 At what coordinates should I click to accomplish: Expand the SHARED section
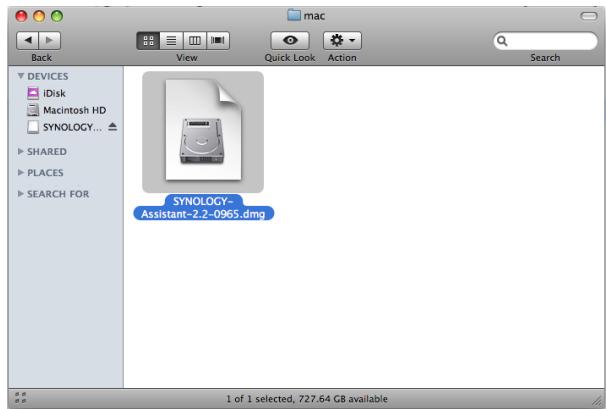21,151
